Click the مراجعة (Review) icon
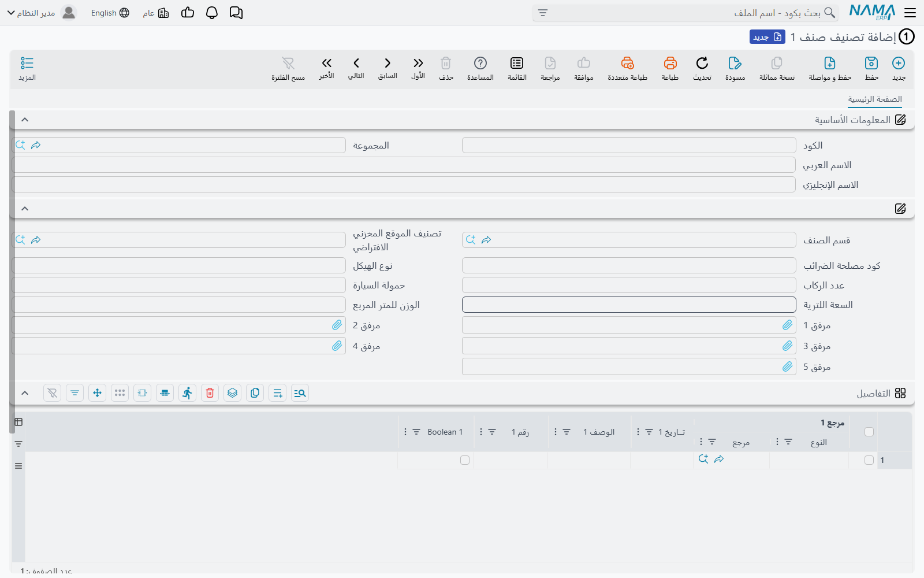The width and height of the screenshot is (924, 578). [550, 63]
